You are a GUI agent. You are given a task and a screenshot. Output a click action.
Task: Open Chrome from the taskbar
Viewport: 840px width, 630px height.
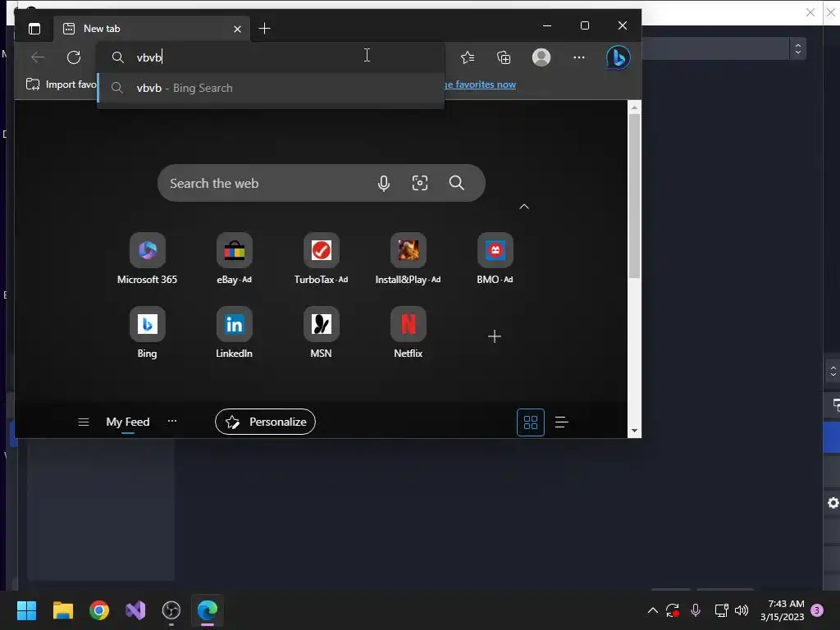[99, 610]
